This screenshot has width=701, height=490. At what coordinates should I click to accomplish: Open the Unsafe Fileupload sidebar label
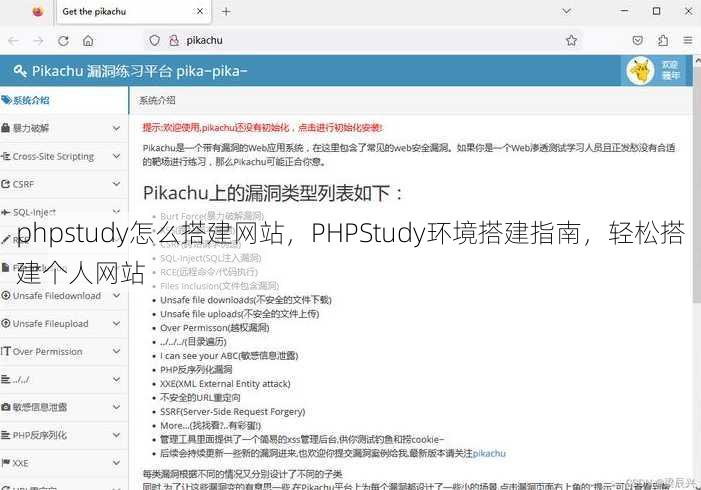51,324
